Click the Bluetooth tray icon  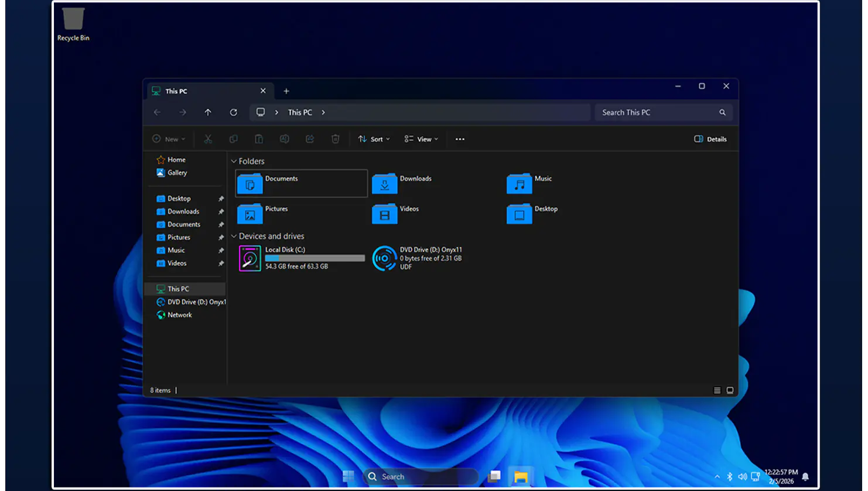[x=730, y=477]
